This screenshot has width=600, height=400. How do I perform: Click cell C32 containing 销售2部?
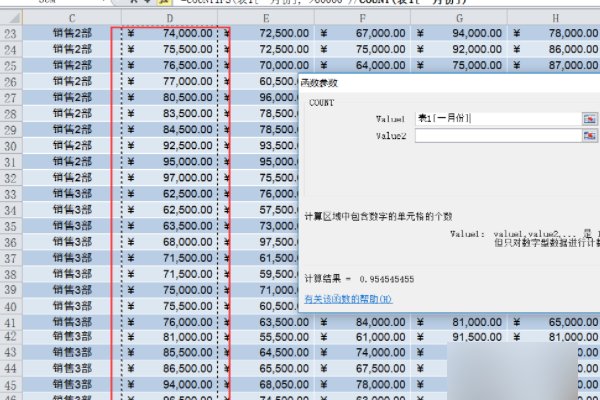click(x=72, y=178)
